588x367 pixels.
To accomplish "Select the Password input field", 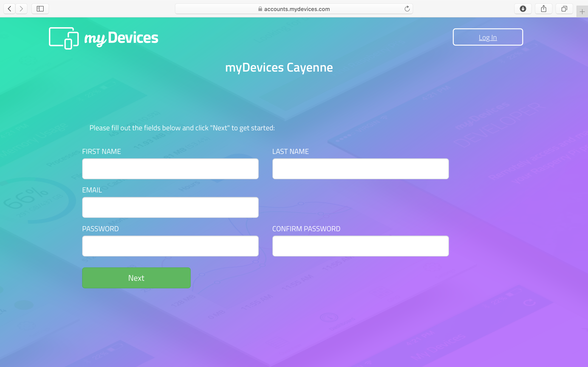I will click(x=170, y=246).
